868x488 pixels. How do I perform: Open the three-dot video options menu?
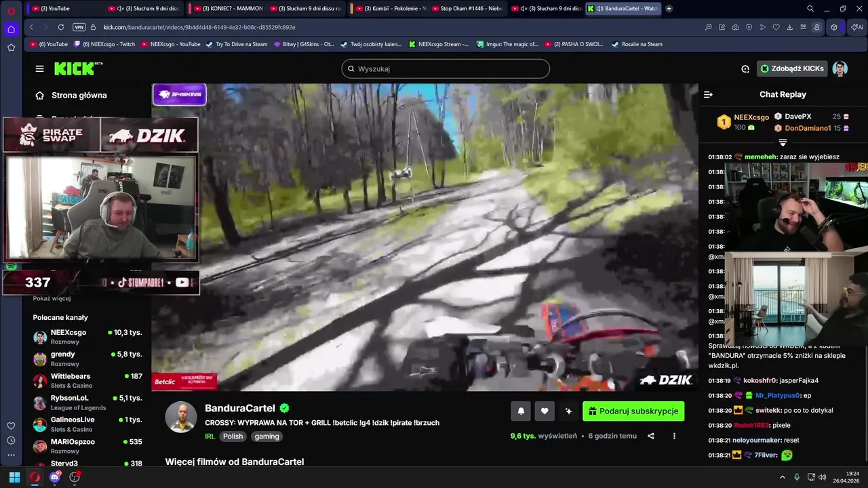click(674, 436)
